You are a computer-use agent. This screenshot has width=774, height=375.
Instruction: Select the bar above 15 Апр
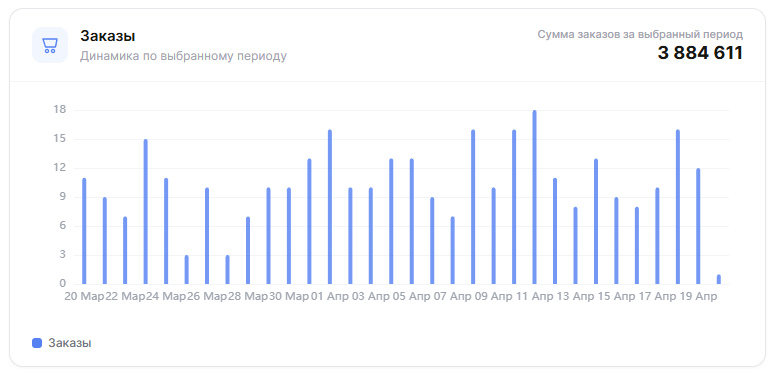point(617,241)
